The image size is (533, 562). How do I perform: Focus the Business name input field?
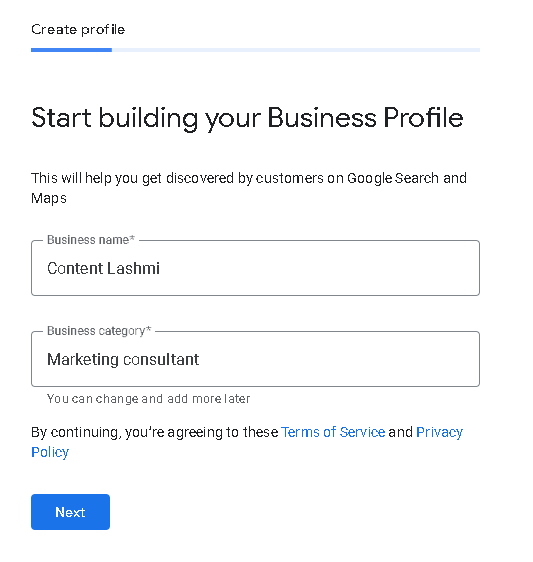(x=255, y=268)
